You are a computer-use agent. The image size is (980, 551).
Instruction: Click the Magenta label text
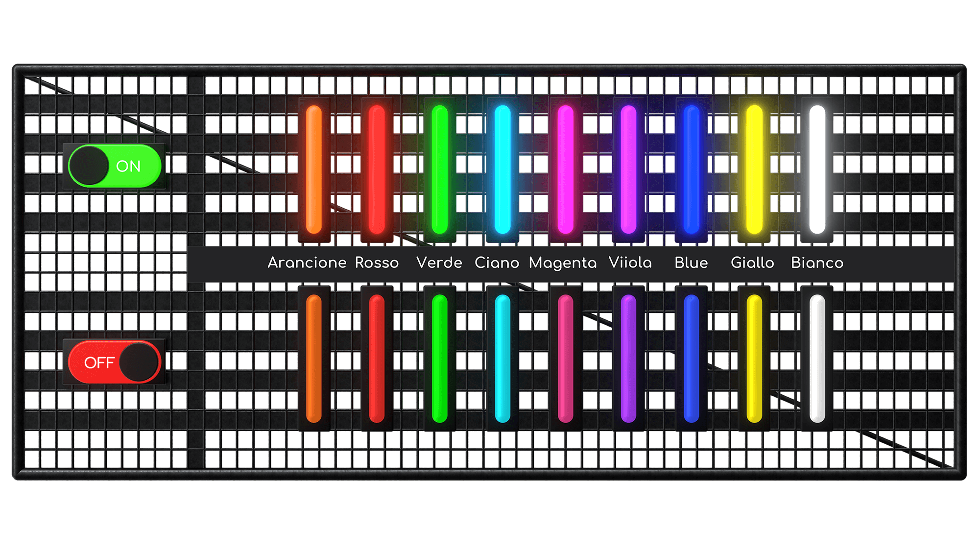(563, 264)
